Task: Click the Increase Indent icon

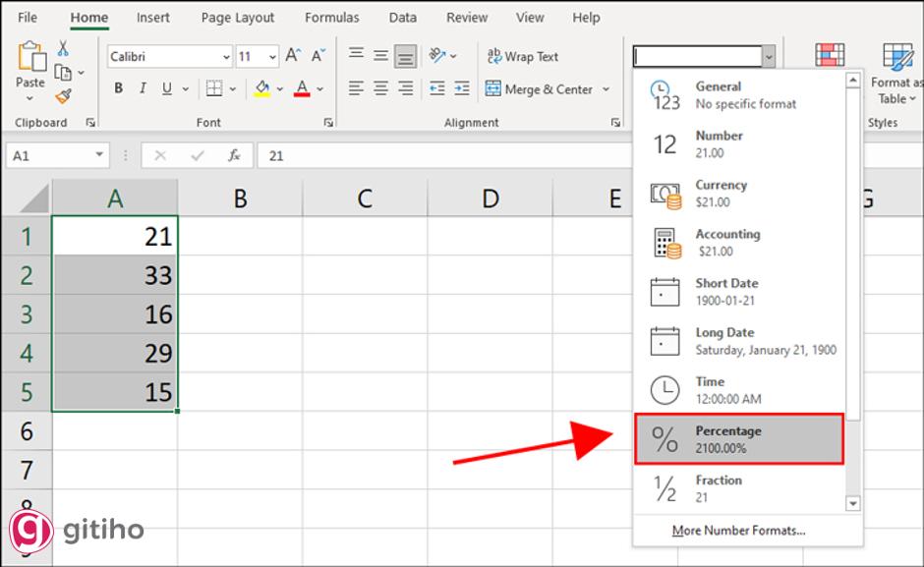Action: (x=462, y=88)
